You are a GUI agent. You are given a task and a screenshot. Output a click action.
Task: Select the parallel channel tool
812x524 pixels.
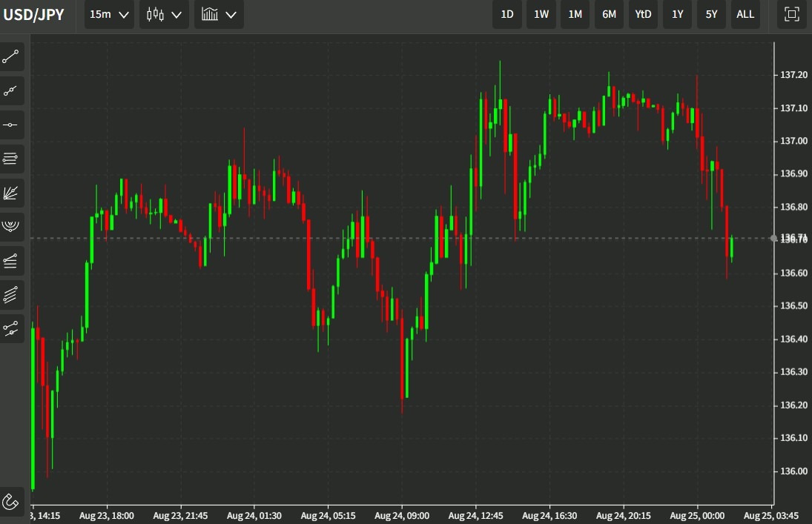click(11, 295)
